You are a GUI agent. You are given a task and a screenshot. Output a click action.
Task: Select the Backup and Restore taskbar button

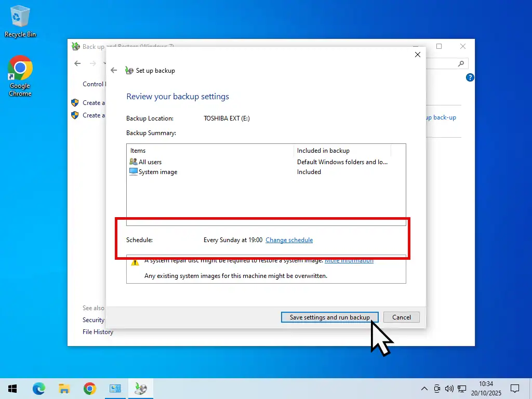[140, 389]
